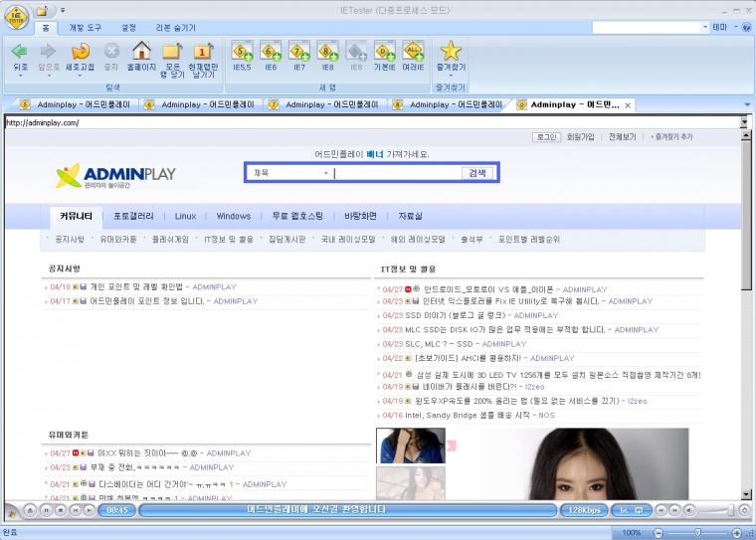Image resolution: width=756 pixels, height=540 pixels.
Task: Switch to the 설정 ribbon tab
Action: point(128,26)
